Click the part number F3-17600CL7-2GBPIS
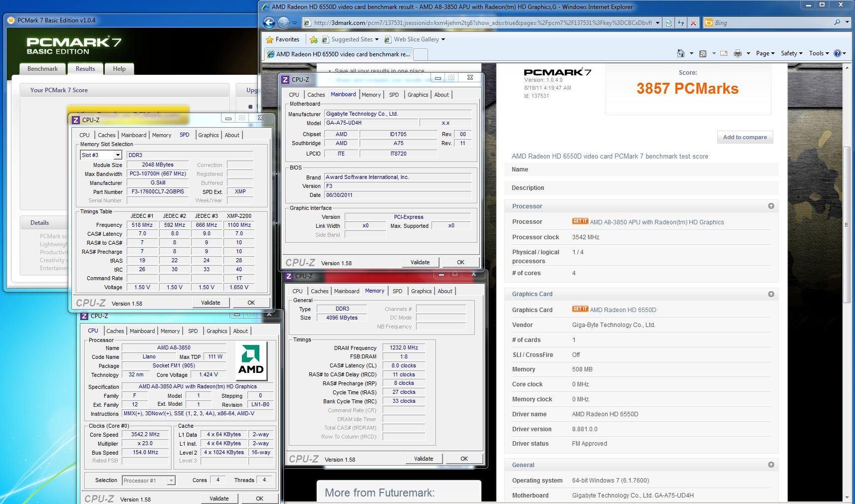 coord(158,191)
